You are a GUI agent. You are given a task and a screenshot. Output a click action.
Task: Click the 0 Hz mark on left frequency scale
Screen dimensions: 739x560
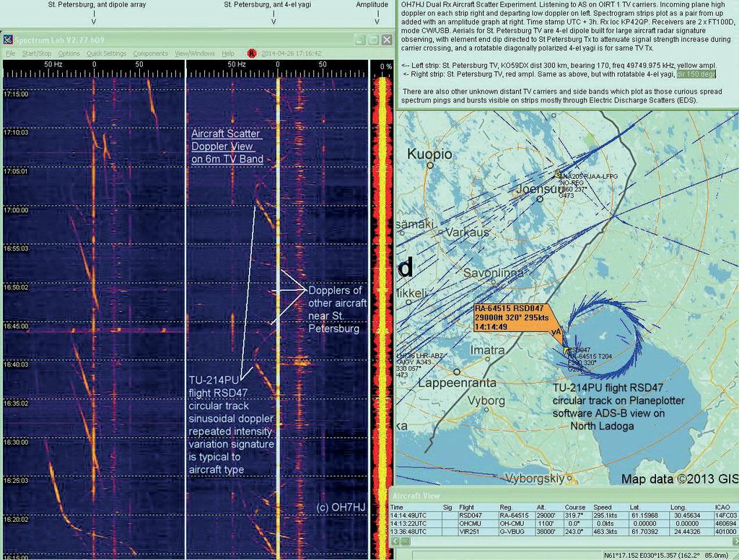(x=95, y=64)
